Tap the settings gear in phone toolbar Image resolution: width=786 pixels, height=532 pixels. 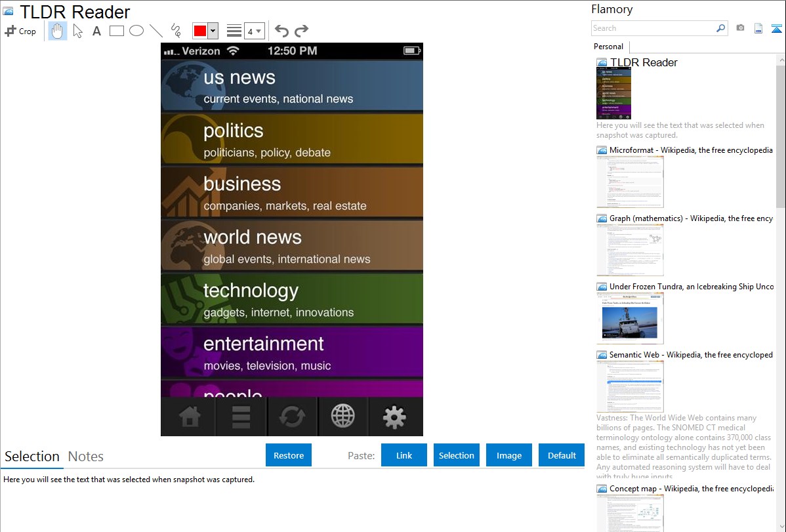coord(394,417)
